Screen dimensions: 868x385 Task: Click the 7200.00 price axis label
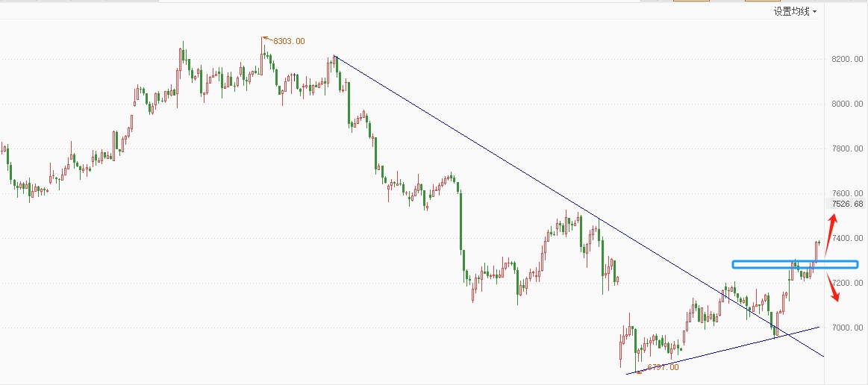tap(848, 284)
